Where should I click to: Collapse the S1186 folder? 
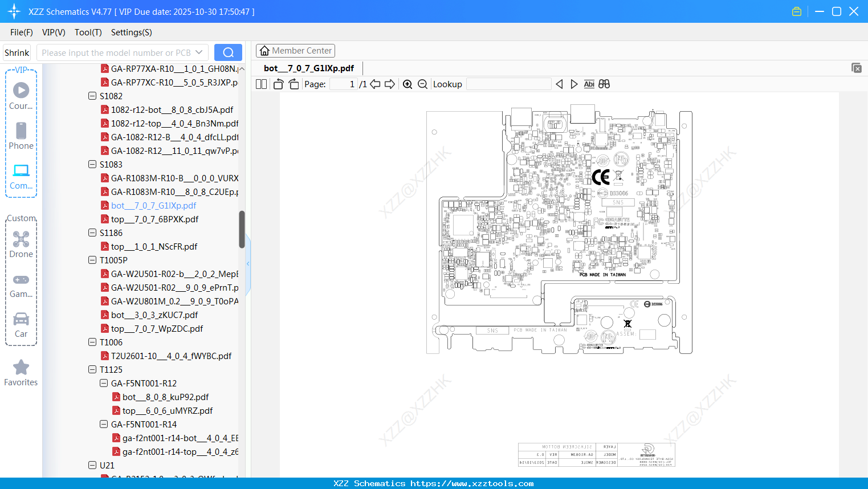(92, 233)
